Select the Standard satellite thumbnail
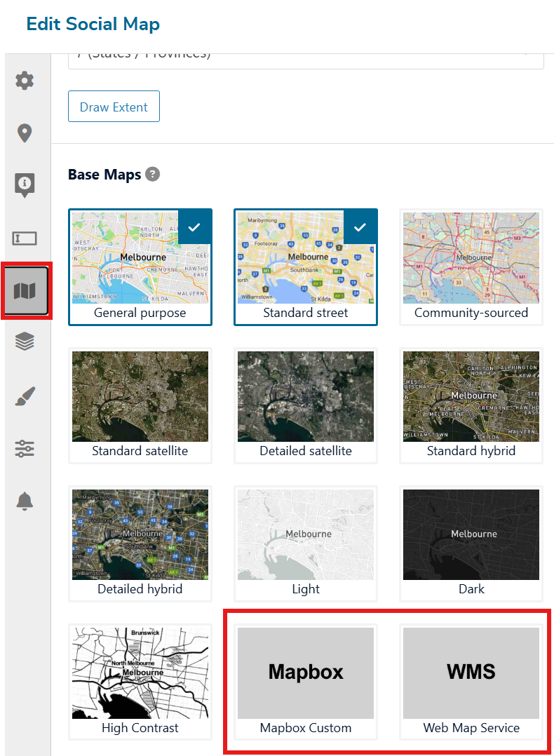554x756 pixels. click(x=140, y=405)
